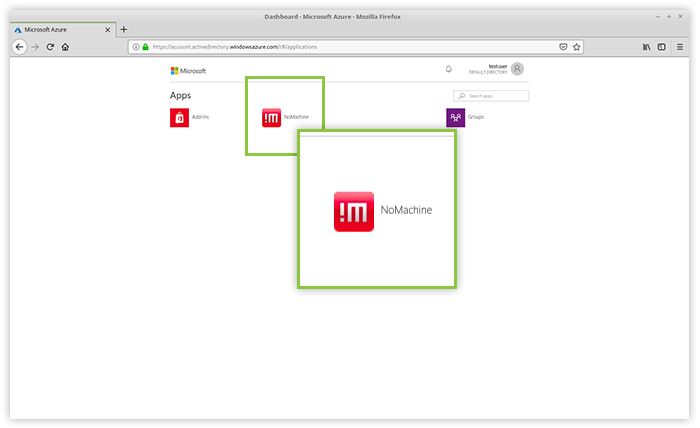The height and width of the screenshot is (428, 700).
Task: Show site information icon in address bar
Action: coord(136,47)
